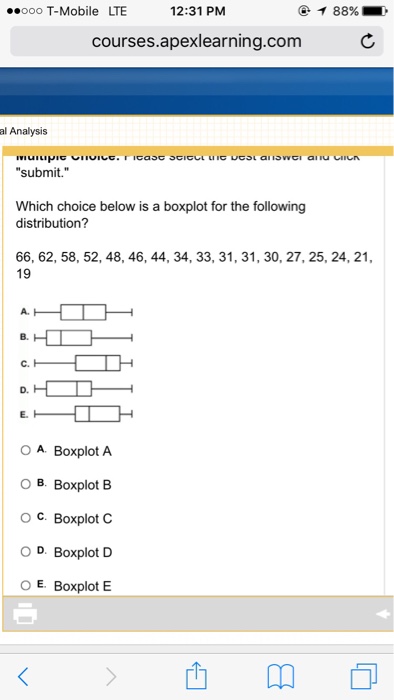
Task: Click the printer icon
Action: [25, 613]
